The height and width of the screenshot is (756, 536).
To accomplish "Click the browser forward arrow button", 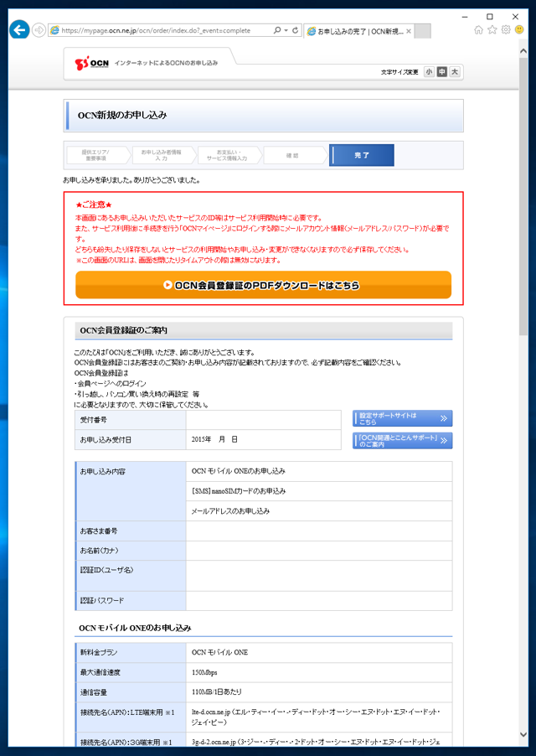I will pyautogui.click(x=39, y=30).
